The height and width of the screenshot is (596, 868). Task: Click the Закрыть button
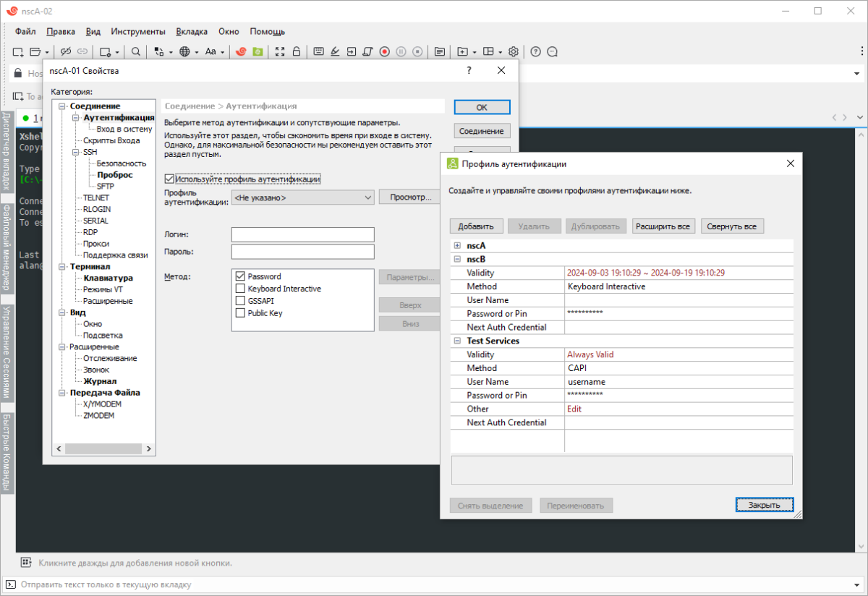(x=764, y=505)
